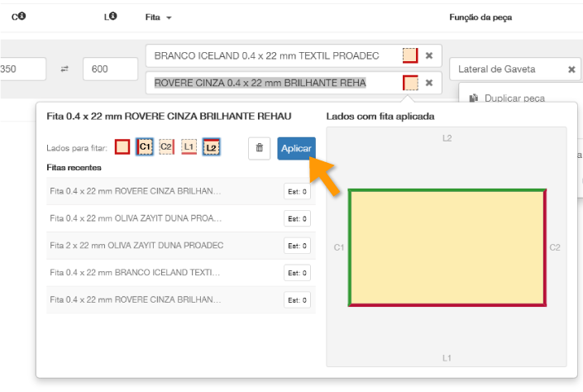Delete tape with the trash icon button

[x=259, y=148]
